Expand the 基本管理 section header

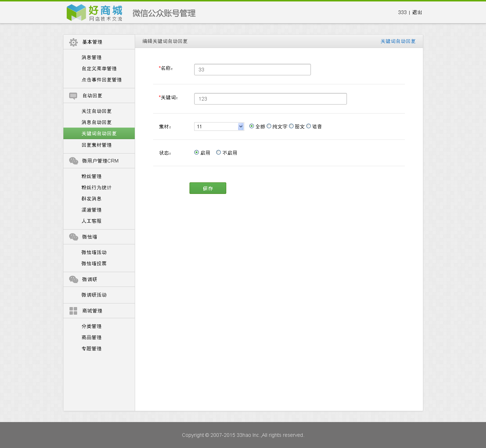99,42
